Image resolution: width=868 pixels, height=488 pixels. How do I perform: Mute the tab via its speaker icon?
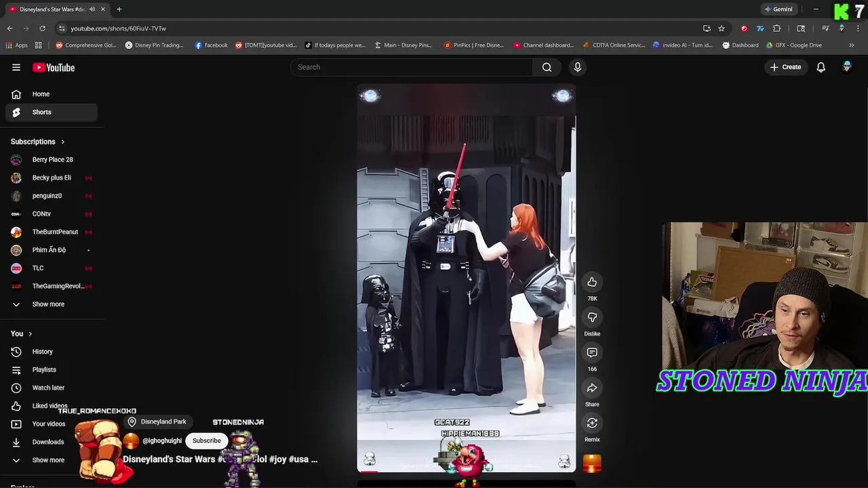tap(92, 9)
